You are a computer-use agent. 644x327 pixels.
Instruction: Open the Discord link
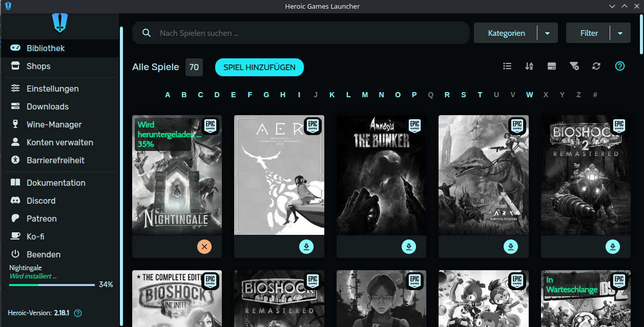point(59,201)
